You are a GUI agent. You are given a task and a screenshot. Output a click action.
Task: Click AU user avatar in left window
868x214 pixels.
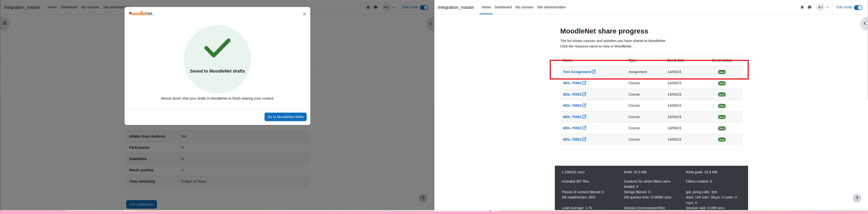[x=386, y=7]
